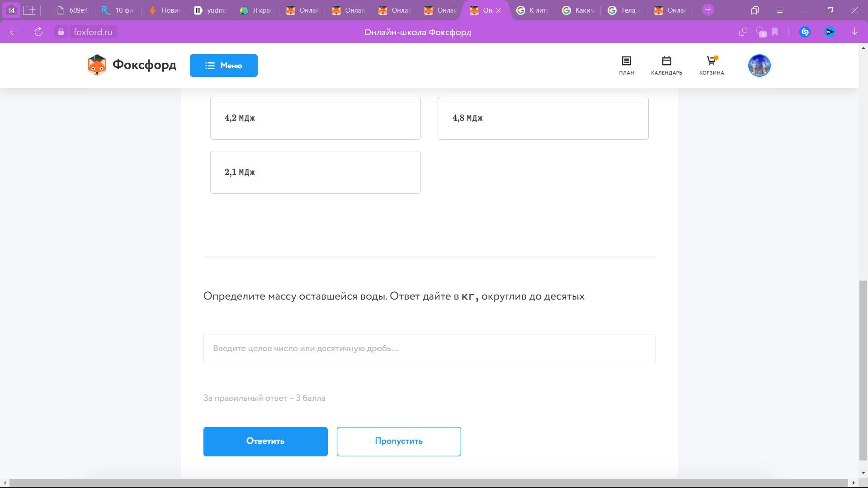868x488 pixels.
Task: Open the downloads arrow icon
Action: [854, 32]
